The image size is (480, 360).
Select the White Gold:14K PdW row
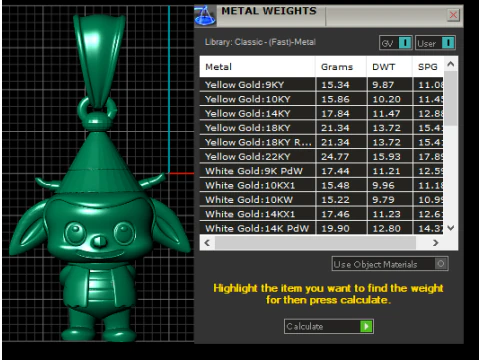(x=321, y=228)
